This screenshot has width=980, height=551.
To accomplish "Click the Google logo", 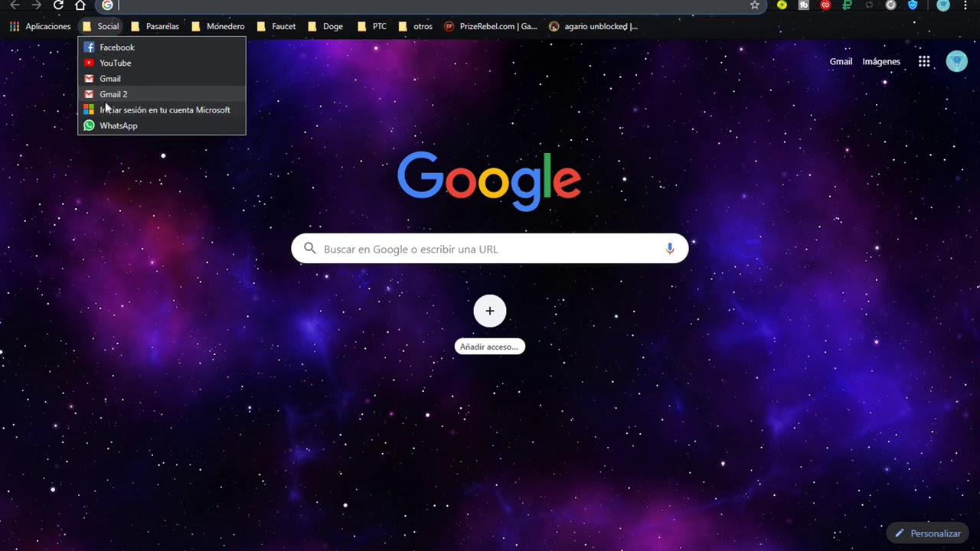I will tap(489, 181).
